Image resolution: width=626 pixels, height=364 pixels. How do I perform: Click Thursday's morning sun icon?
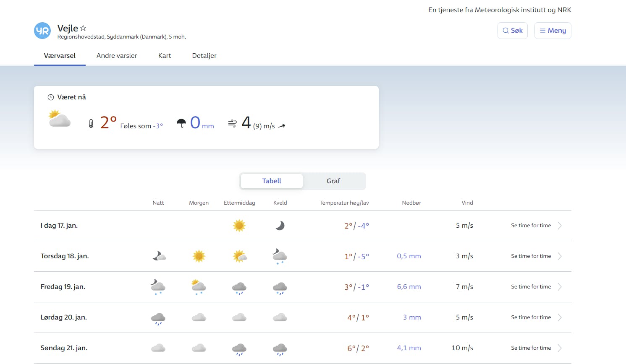pos(199,256)
